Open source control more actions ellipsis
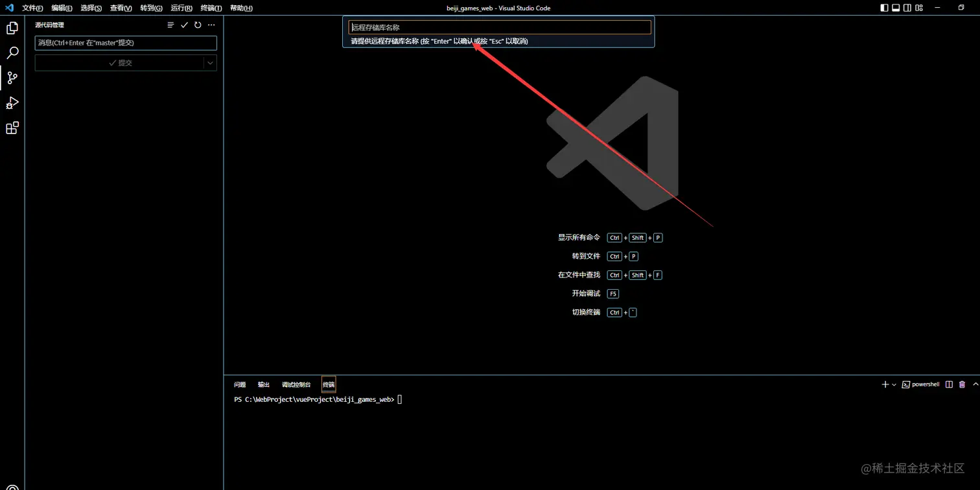Viewport: 980px width, 490px height. pyautogui.click(x=211, y=25)
